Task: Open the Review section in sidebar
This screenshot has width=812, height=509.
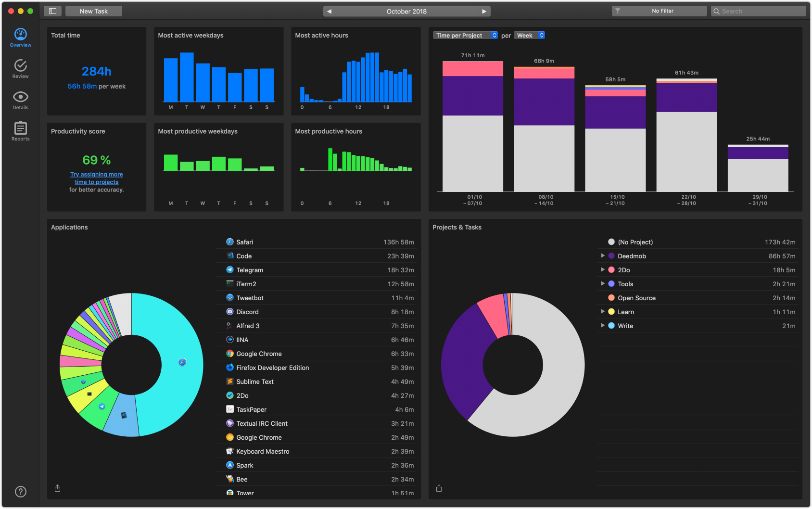Action: pyautogui.click(x=21, y=69)
